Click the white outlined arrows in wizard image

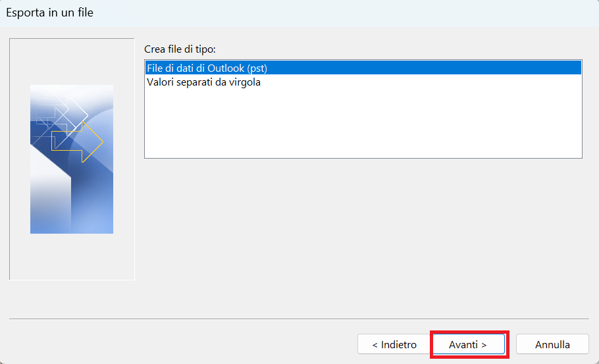coord(61,113)
